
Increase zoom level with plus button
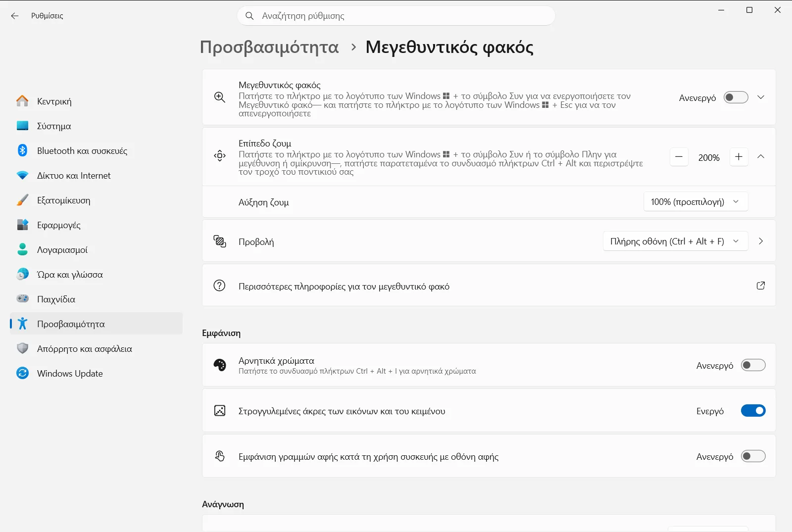pyautogui.click(x=739, y=157)
